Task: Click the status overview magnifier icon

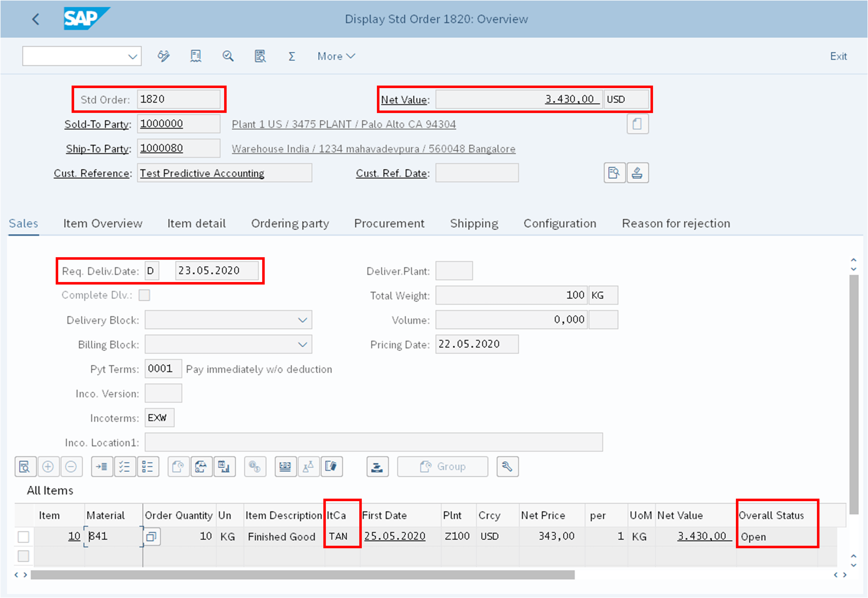Action: (x=228, y=56)
